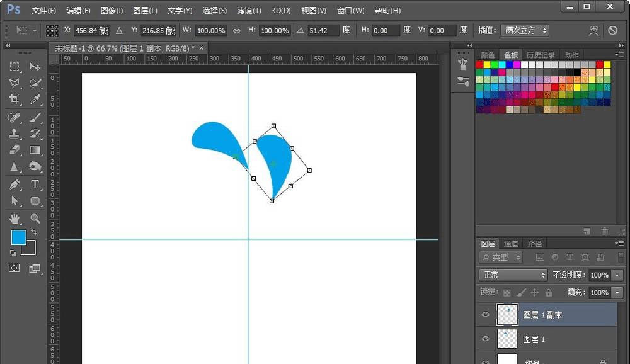630x364 pixels.
Task: Activate the Zoom tool
Action: point(35,219)
